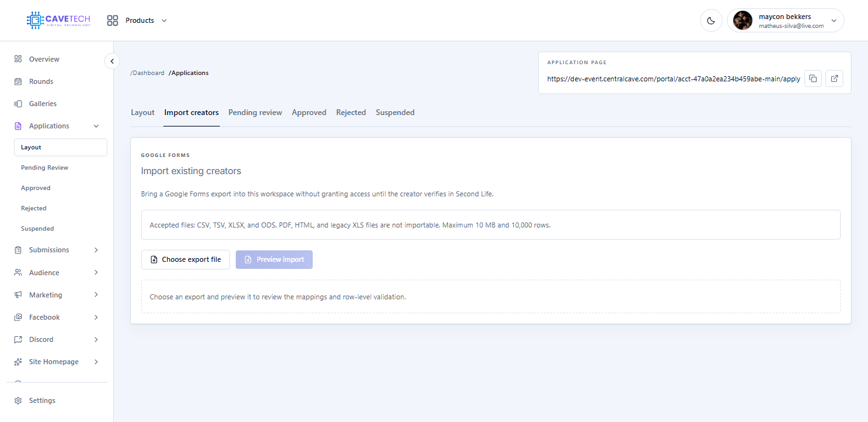Expand the Submissions section chevron
Viewport: 868px width, 422px height.
click(96, 250)
